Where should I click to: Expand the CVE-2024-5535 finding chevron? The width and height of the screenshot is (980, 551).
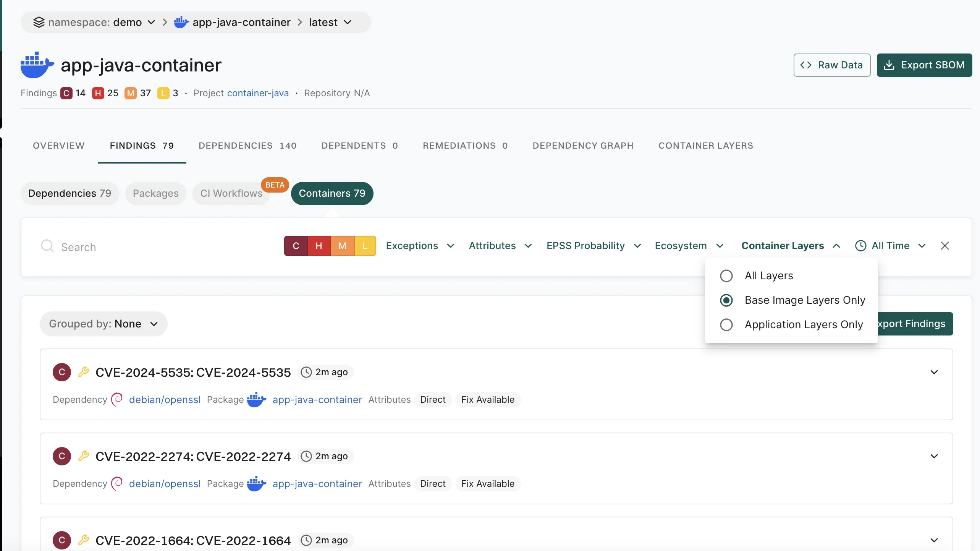934,372
